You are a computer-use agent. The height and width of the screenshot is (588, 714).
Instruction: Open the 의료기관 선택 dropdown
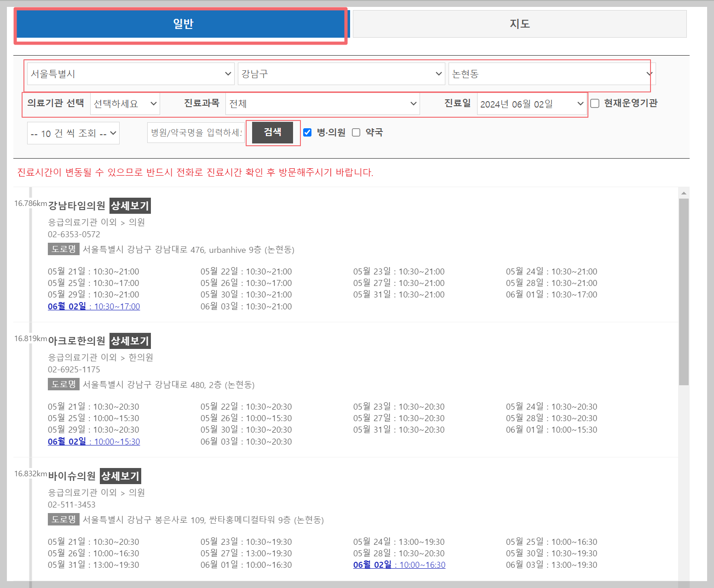(x=125, y=104)
